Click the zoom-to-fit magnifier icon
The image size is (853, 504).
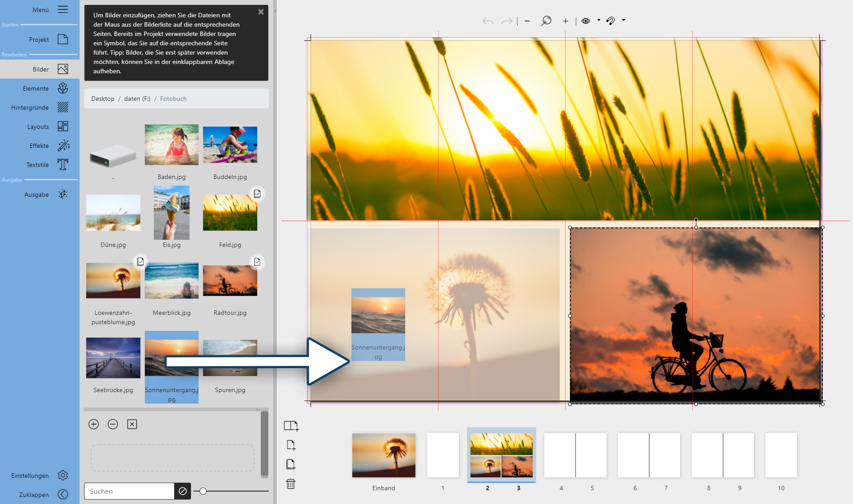click(546, 21)
